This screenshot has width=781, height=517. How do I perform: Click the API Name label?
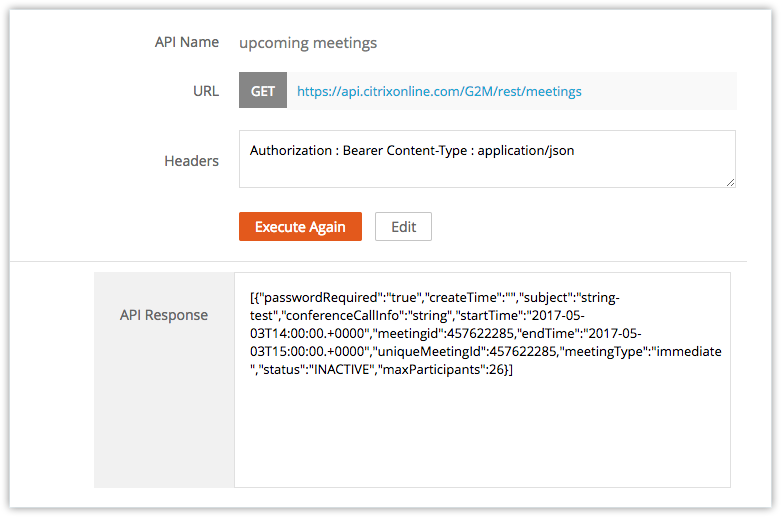(x=187, y=42)
